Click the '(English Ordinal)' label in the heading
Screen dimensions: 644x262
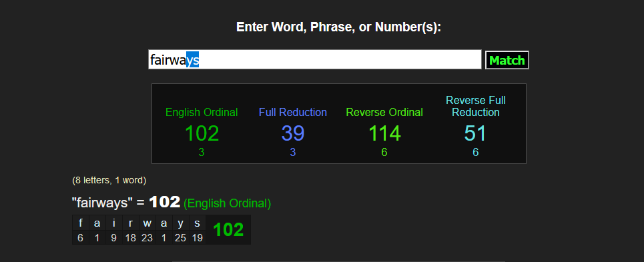click(227, 203)
